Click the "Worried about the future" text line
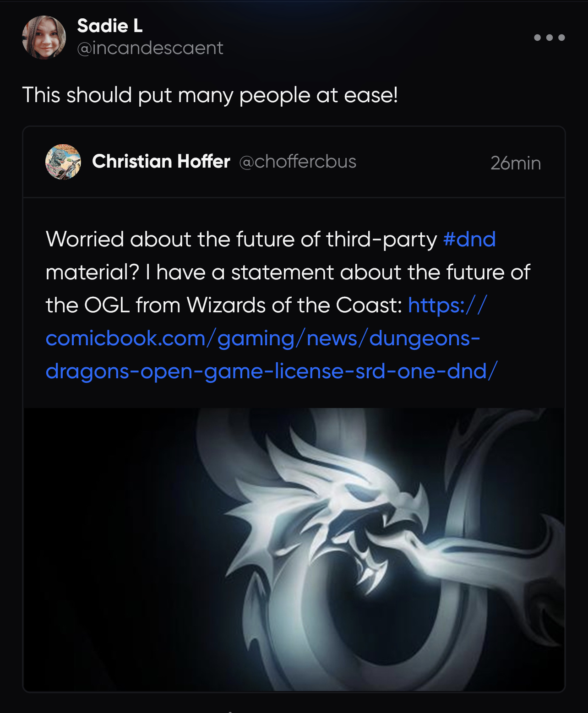Screen dimensions: 588x713 pos(241,239)
